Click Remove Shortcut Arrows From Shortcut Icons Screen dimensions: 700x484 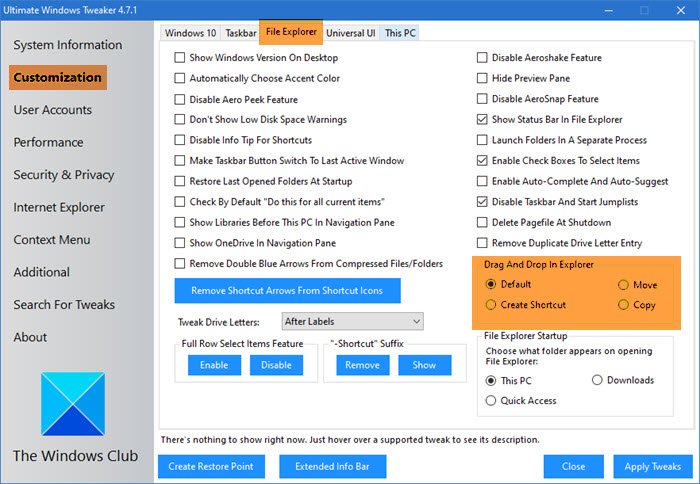pyautogui.click(x=288, y=291)
